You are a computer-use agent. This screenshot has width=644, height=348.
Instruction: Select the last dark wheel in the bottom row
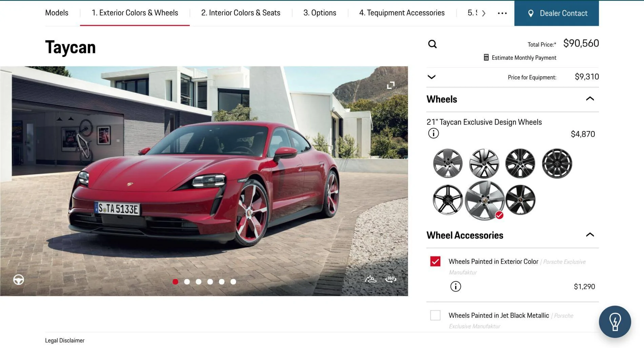click(520, 200)
